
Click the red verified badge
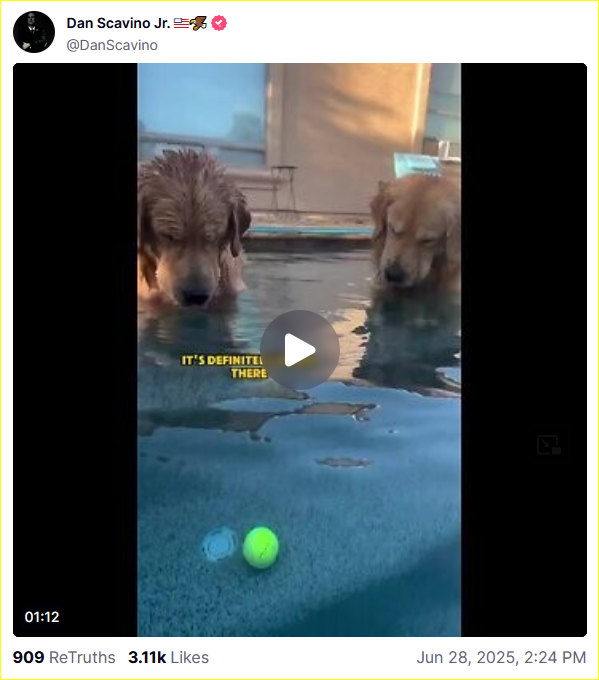pyautogui.click(x=219, y=23)
